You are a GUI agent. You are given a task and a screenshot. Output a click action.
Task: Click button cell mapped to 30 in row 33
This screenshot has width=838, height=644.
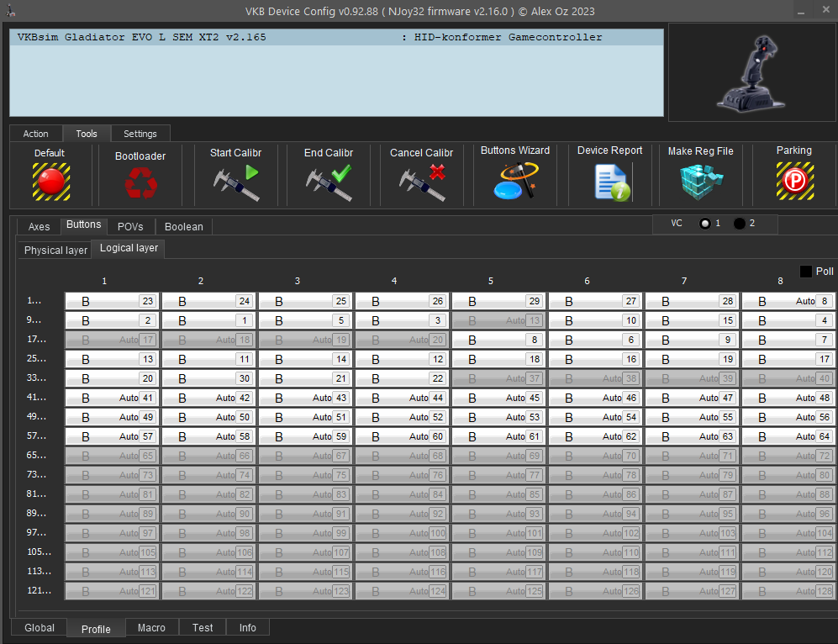point(209,378)
